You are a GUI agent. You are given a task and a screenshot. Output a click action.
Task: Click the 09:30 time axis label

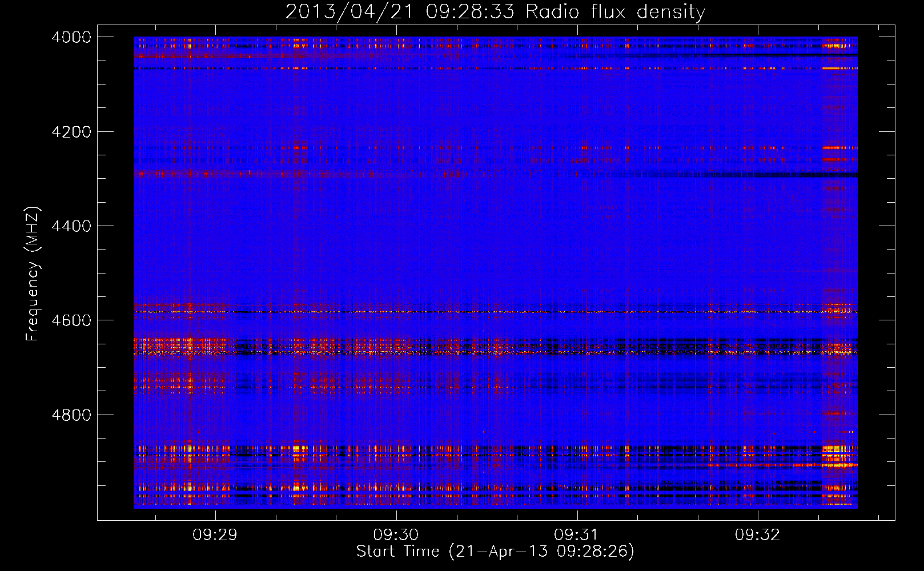click(396, 535)
